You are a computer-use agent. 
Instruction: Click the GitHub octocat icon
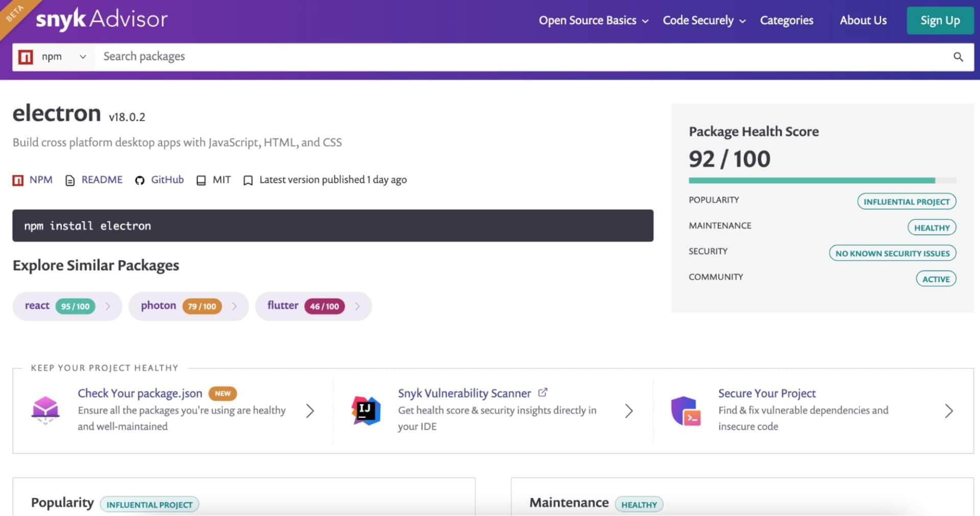coord(139,180)
